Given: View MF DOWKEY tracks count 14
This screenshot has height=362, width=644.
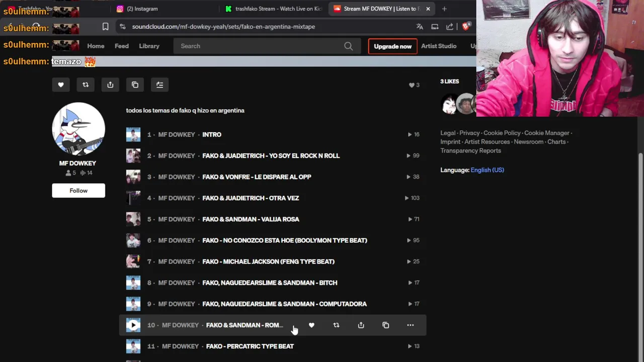Looking at the screenshot, I should point(87,173).
